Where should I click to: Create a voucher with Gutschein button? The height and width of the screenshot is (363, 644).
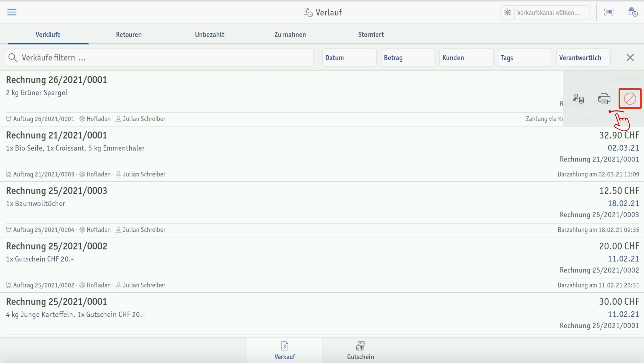click(x=361, y=350)
